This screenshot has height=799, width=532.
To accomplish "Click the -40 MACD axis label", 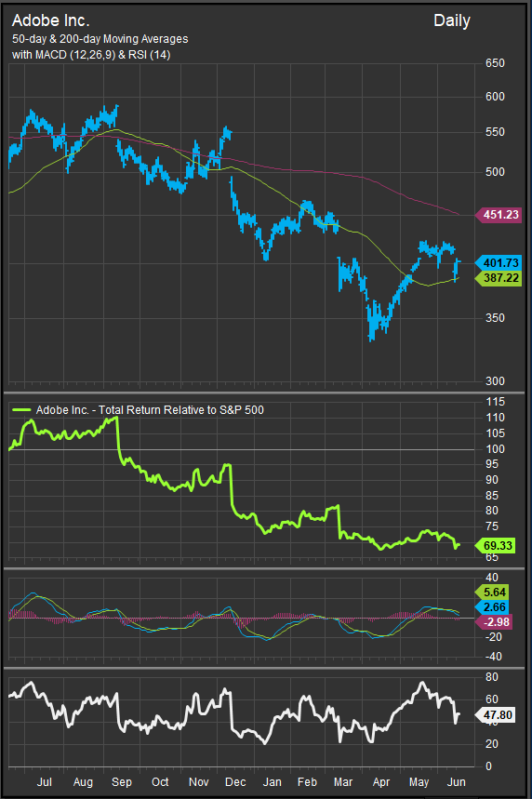I will [x=493, y=657].
